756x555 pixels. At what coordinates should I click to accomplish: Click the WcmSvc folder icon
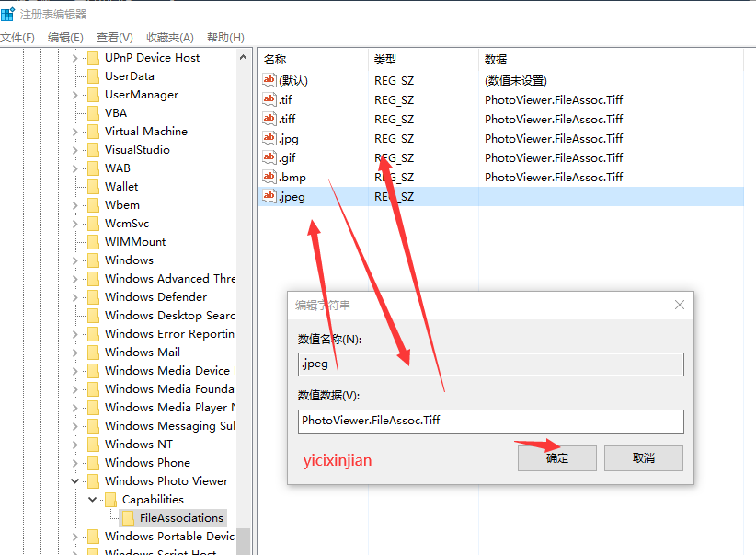tap(94, 224)
